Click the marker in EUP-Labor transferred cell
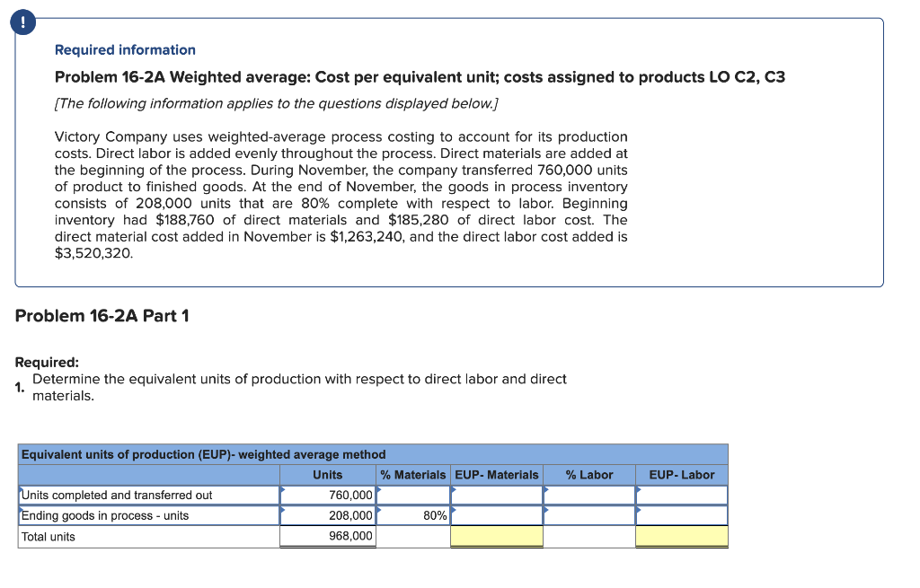The height and width of the screenshot is (588, 920). 640,490
